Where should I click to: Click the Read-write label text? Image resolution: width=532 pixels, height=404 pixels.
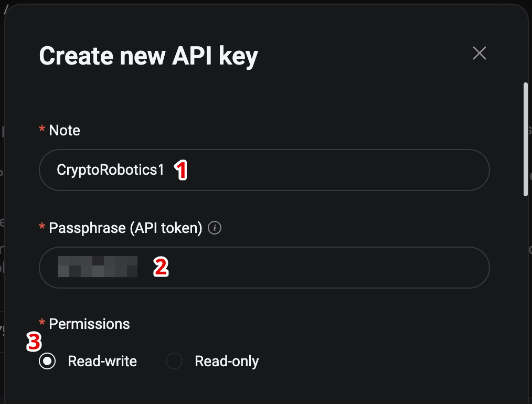102,362
